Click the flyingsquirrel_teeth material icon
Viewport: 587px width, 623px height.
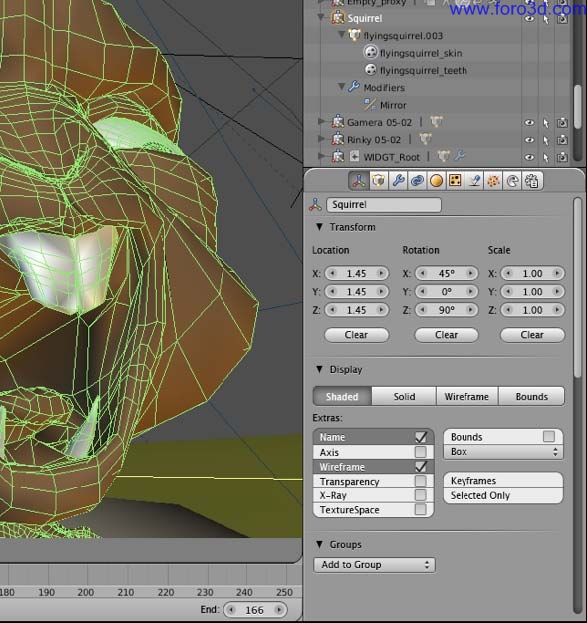[x=370, y=70]
